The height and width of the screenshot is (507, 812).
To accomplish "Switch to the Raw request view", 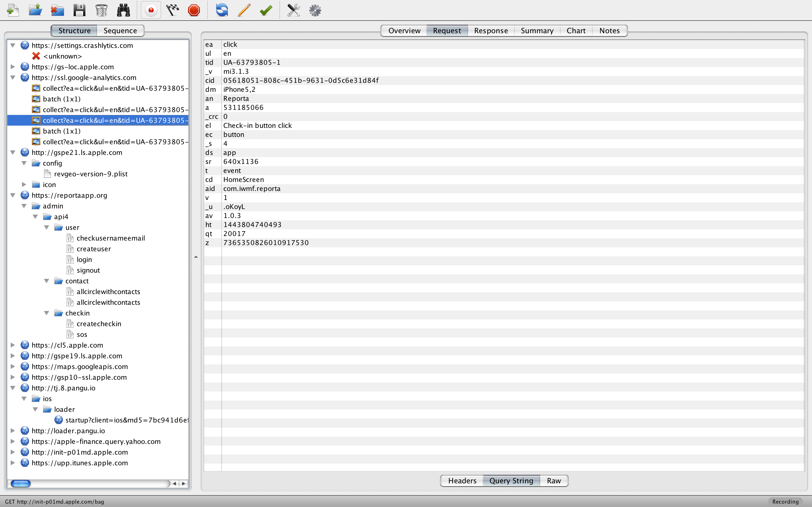I will (x=554, y=481).
